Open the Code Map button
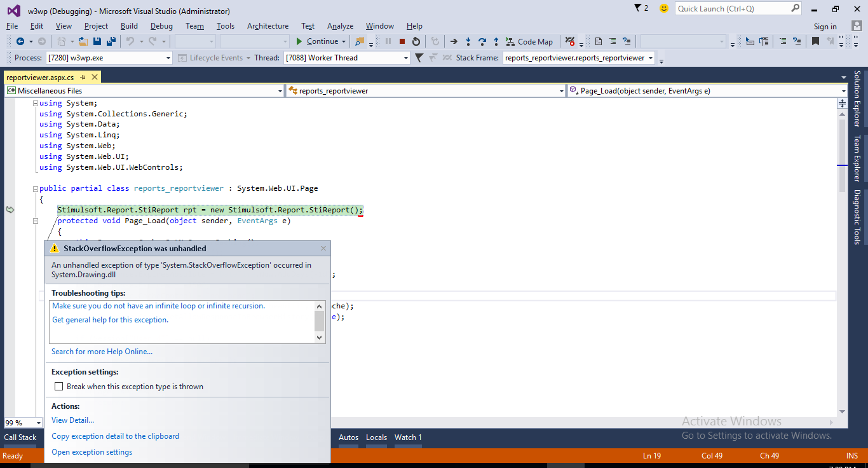 coord(529,41)
